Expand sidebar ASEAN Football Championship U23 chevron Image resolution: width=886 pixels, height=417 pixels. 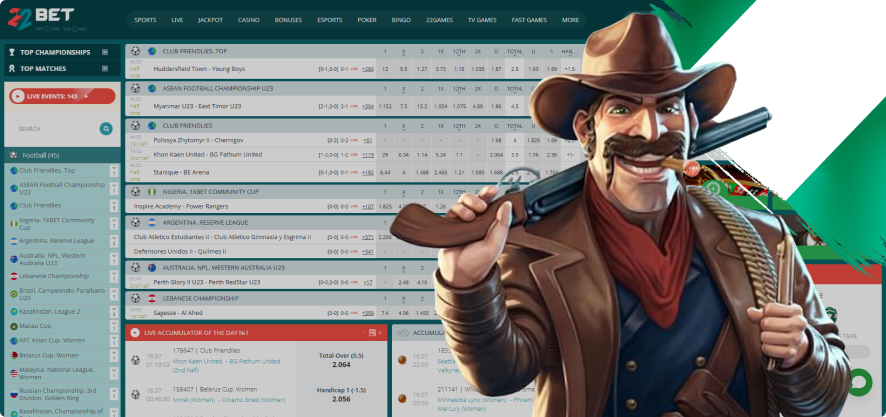[x=114, y=188]
